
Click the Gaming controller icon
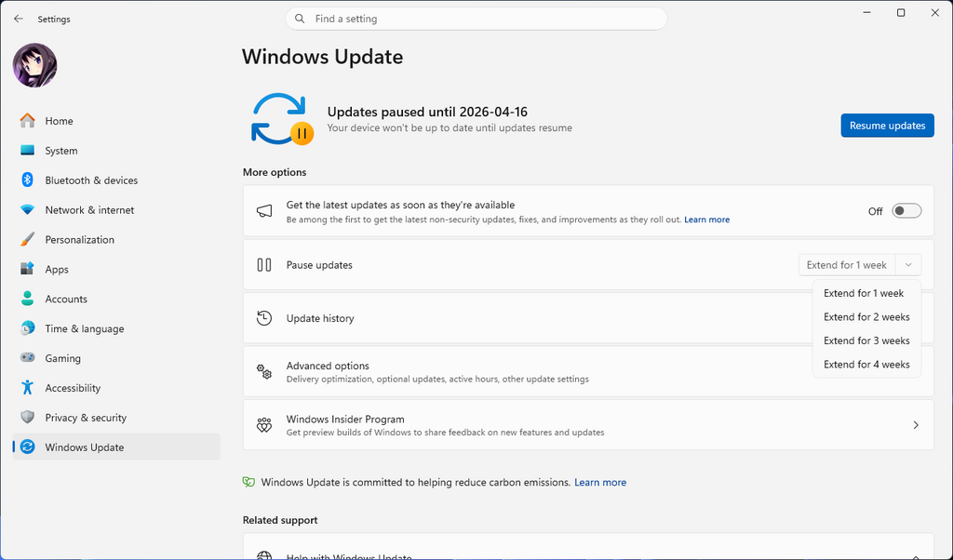click(x=27, y=358)
